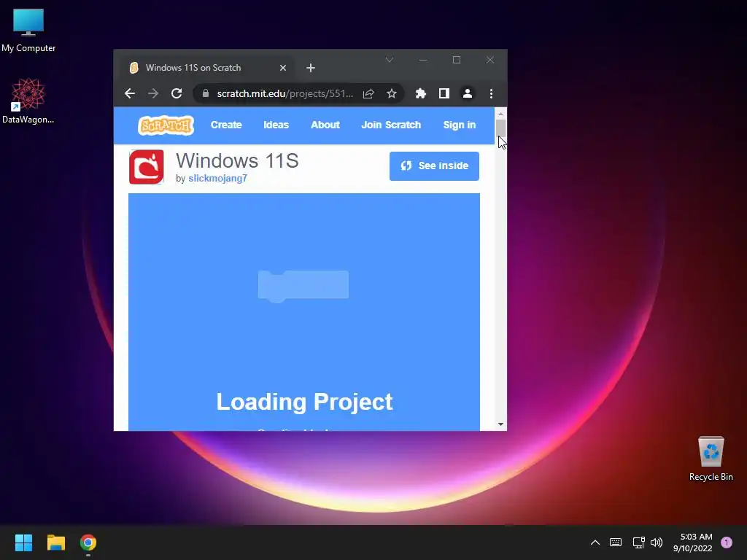Open the Chrome profile avatar
747x560 pixels.
468,93
